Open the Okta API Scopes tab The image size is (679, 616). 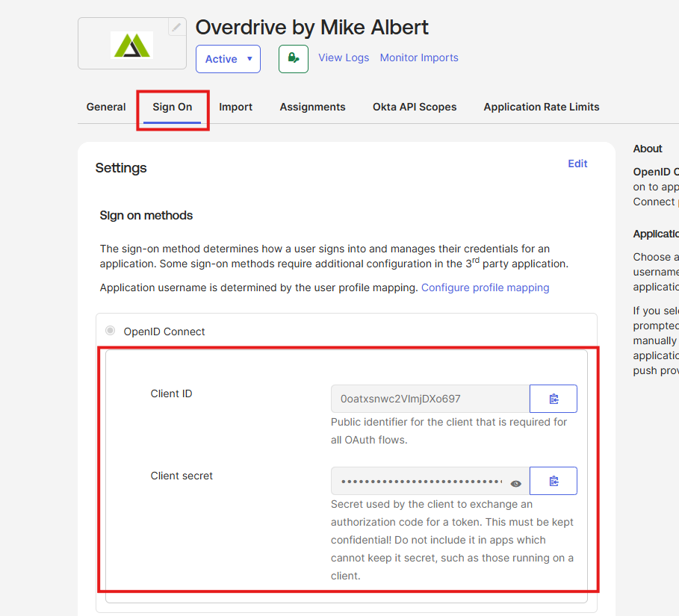(x=415, y=107)
